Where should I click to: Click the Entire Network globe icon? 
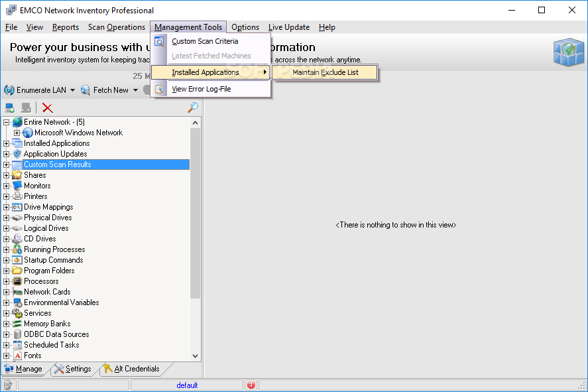pyautogui.click(x=17, y=122)
